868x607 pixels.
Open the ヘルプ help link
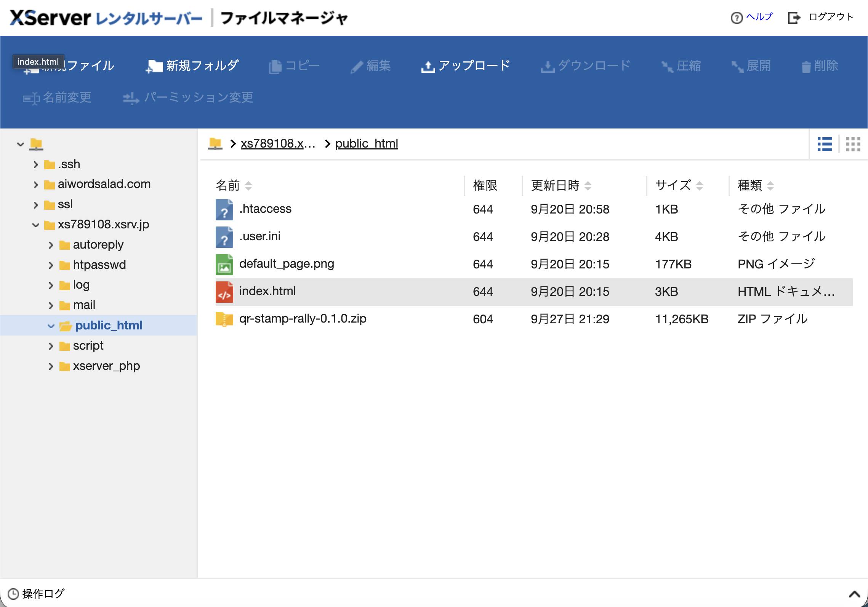[759, 17]
